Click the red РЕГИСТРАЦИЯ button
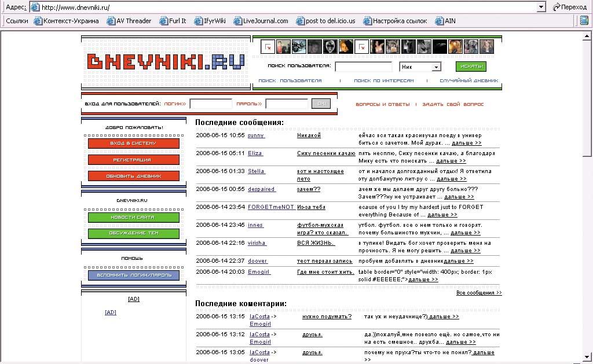The image size is (593, 364). click(134, 160)
